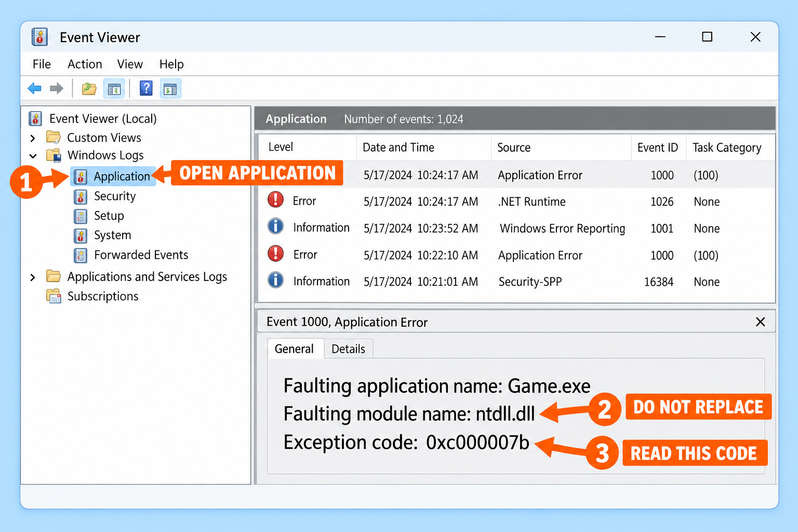The width and height of the screenshot is (798, 532).
Task: Click the Show/Hide Console Tree toolbar icon
Action: pos(114,89)
